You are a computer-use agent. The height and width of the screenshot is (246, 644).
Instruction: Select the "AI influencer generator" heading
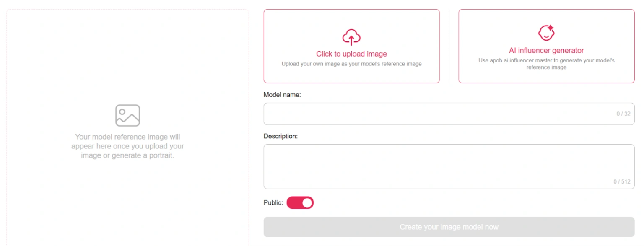[546, 51]
